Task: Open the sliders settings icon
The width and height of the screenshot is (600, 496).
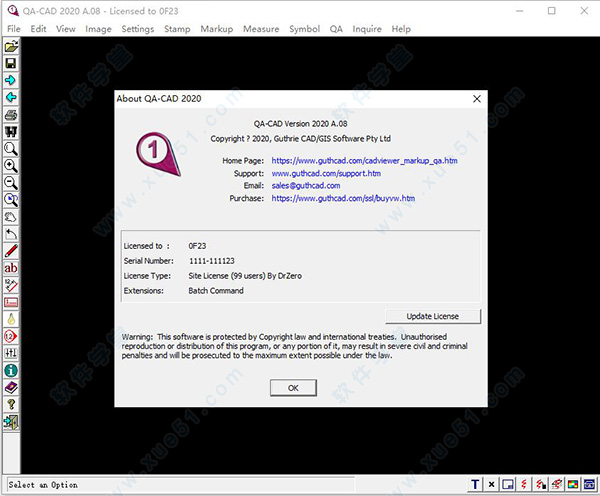Action: point(11,353)
